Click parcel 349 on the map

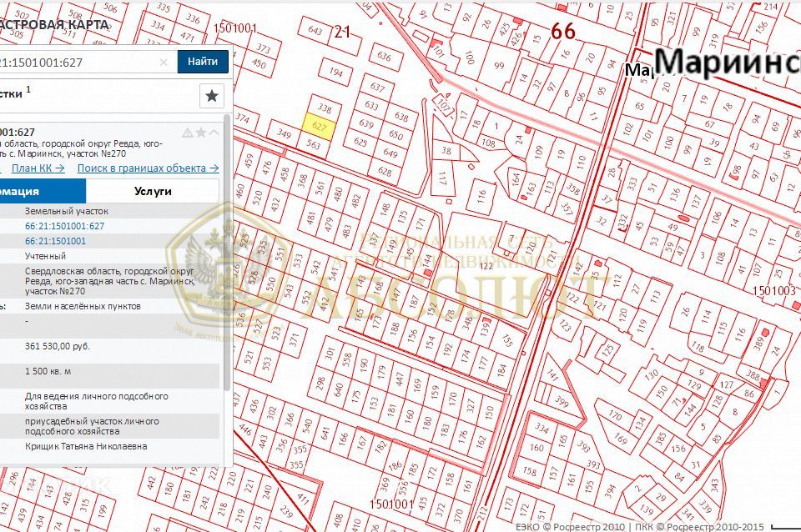point(284,133)
